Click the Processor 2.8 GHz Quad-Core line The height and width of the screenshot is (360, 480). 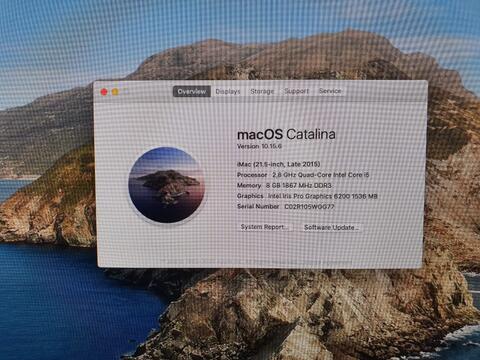click(x=303, y=175)
